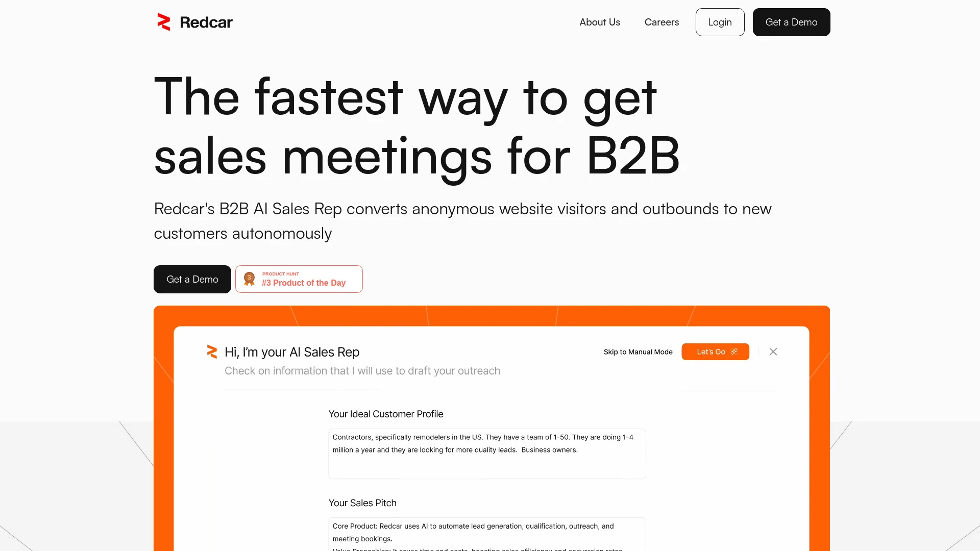
Task: Click the Get a Demo hero button
Action: [x=192, y=279]
